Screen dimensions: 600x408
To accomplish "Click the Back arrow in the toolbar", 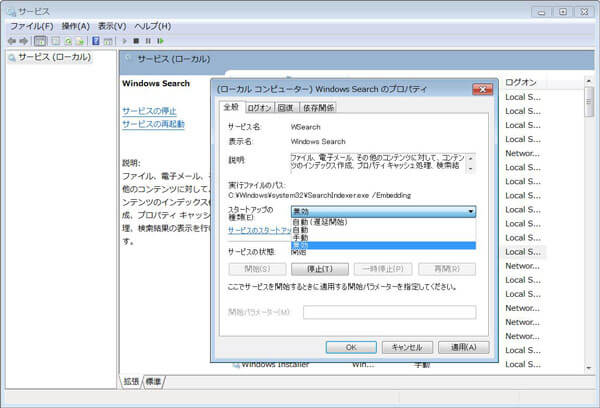I will click(x=12, y=41).
